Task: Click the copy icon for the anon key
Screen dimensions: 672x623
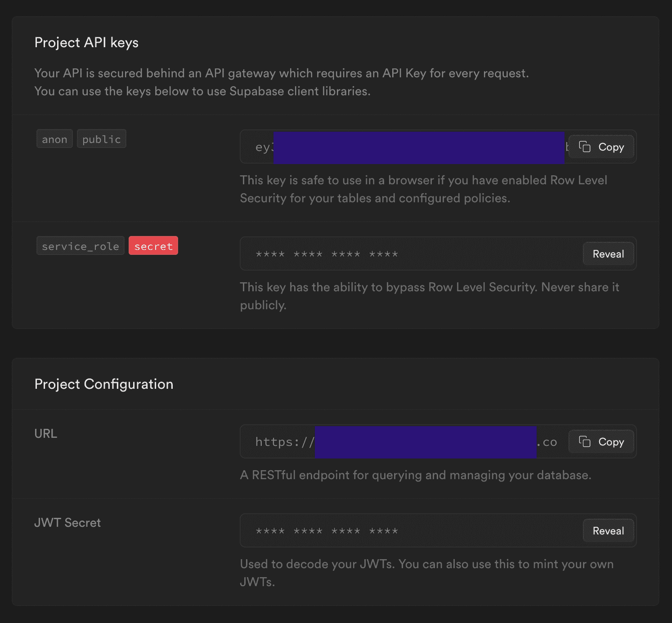Action: click(x=585, y=147)
